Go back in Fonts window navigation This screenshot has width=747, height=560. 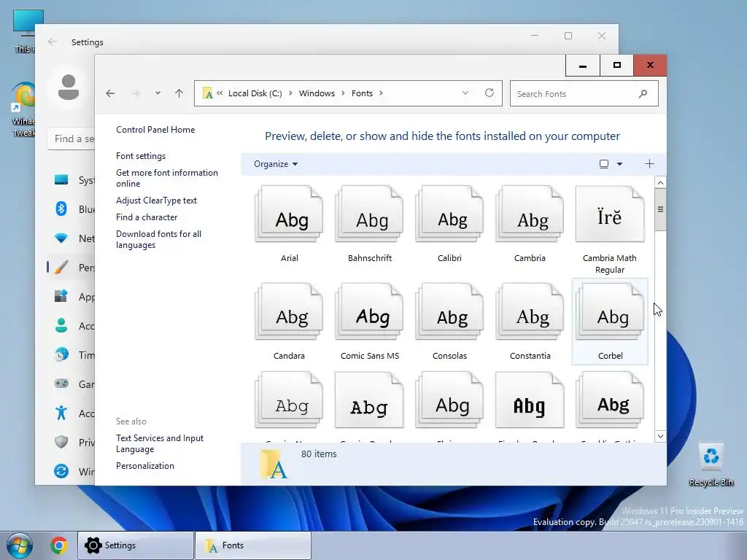pyautogui.click(x=111, y=93)
